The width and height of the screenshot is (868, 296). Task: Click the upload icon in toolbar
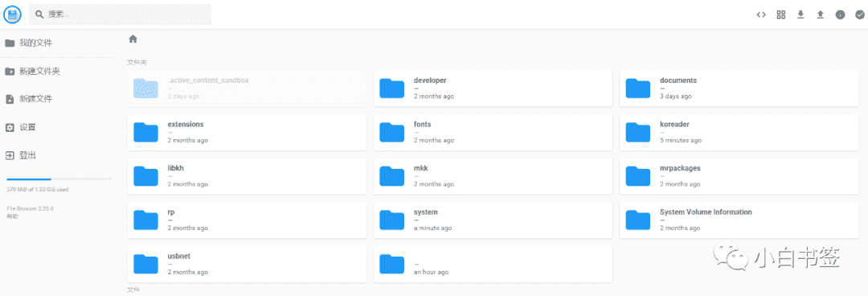click(821, 15)
